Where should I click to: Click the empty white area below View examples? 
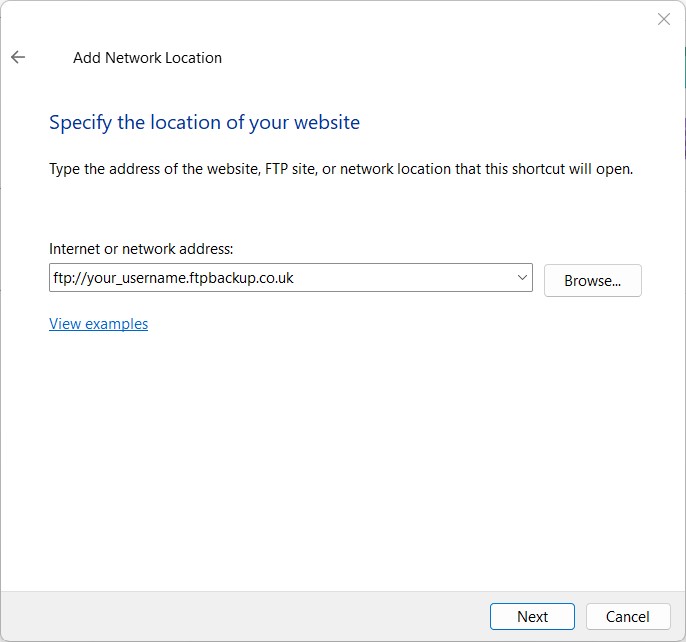[x=341, y=460]
